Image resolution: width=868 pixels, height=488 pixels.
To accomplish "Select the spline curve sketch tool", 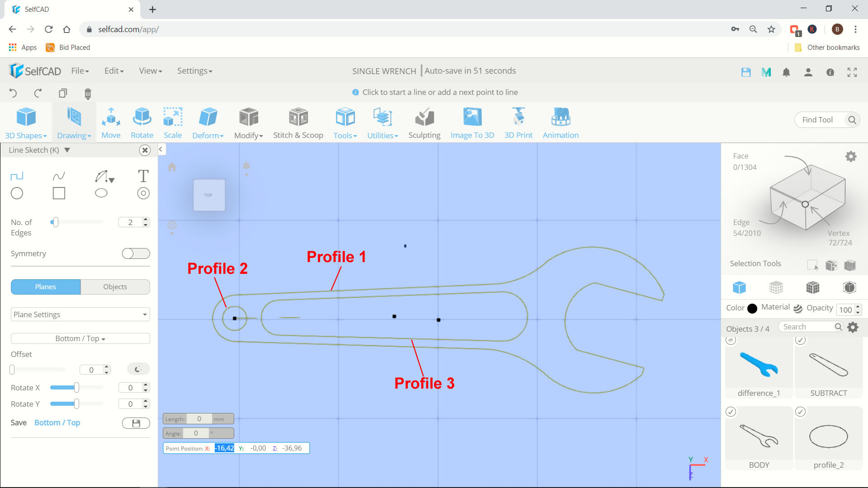I will 59,176.
